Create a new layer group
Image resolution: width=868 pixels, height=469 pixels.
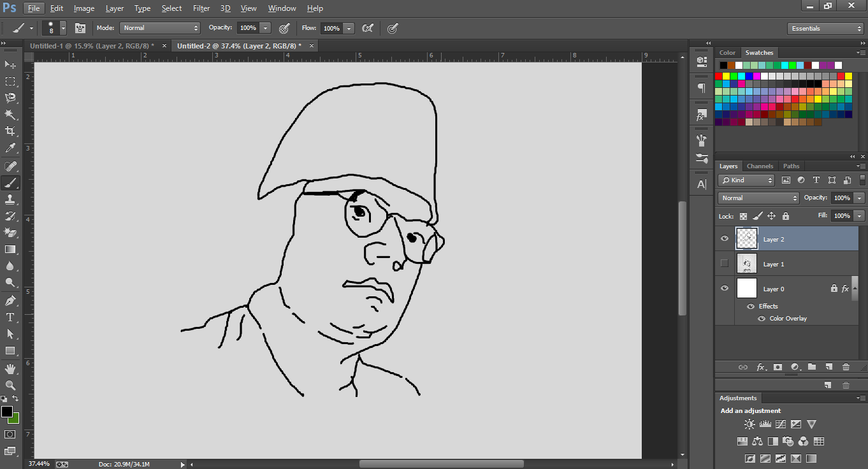click(811, 367)
